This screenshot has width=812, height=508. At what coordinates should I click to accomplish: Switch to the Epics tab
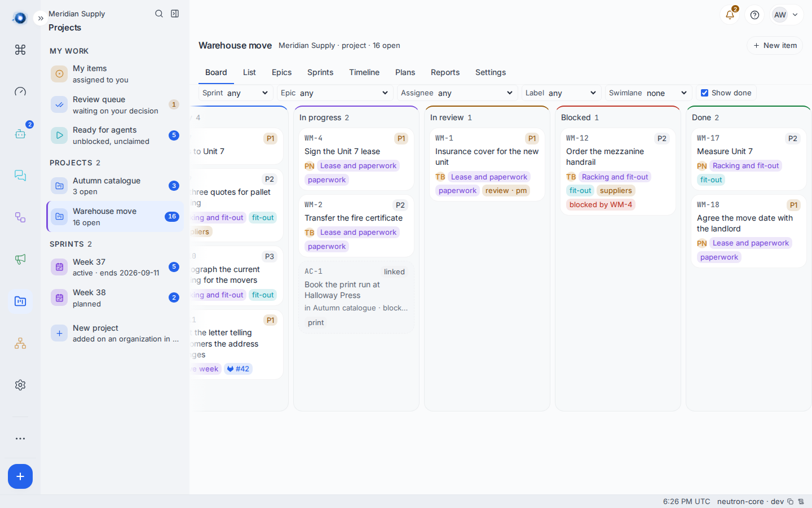281,72
